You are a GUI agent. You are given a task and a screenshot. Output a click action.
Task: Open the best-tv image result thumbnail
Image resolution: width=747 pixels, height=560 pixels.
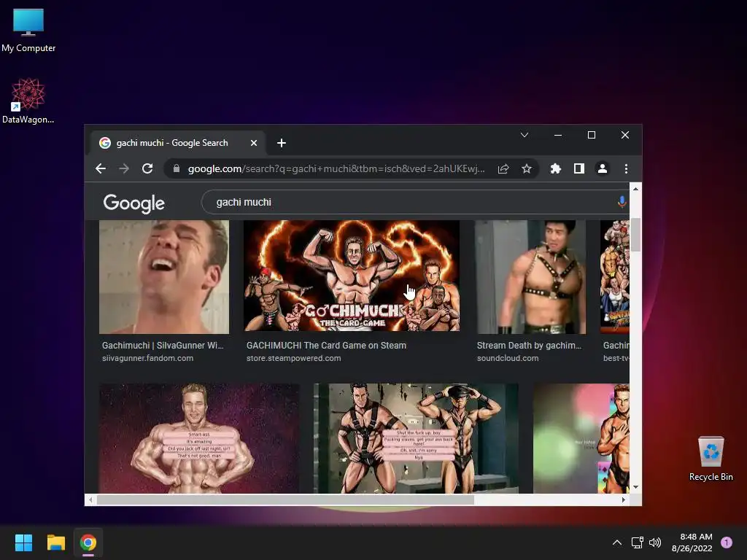tap(615, 276)
